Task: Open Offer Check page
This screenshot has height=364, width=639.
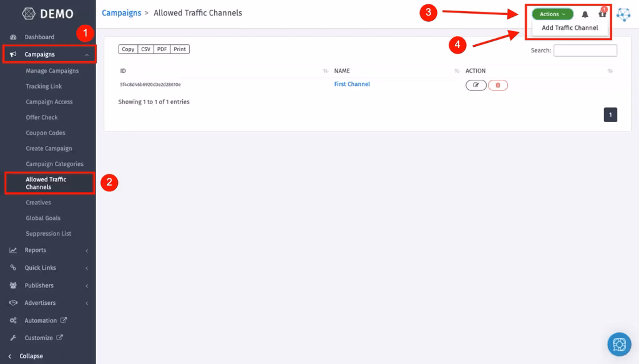Action: coord(42,117)
